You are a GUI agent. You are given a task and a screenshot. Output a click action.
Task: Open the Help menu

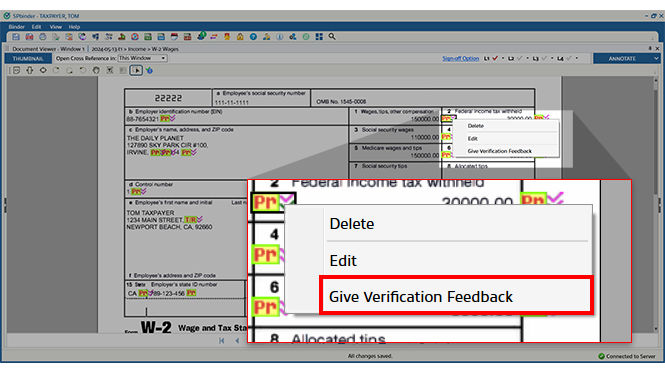74,27
